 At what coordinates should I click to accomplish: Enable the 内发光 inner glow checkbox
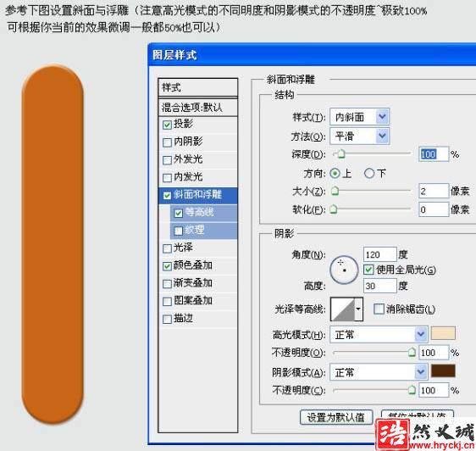[167, 177]
